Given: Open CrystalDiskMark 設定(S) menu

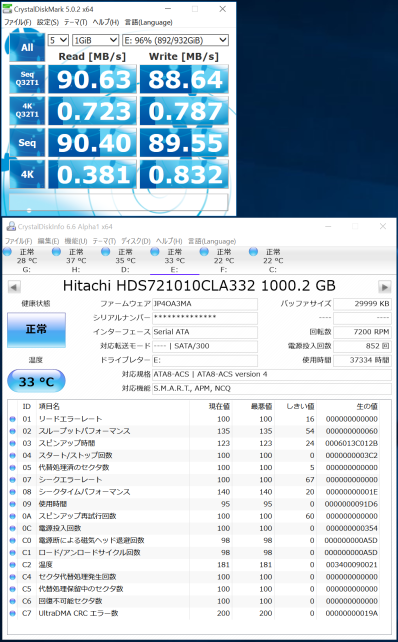Looking at the screenshot, I should 47,22.
